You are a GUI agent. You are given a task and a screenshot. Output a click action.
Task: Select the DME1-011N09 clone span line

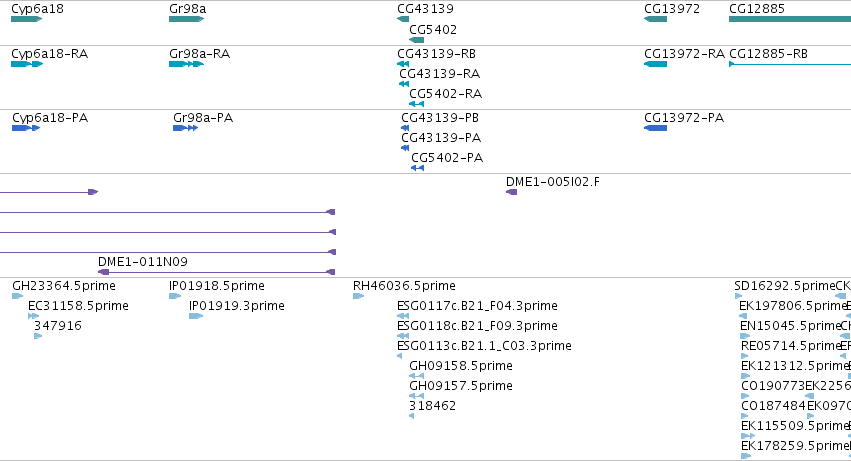216,272
